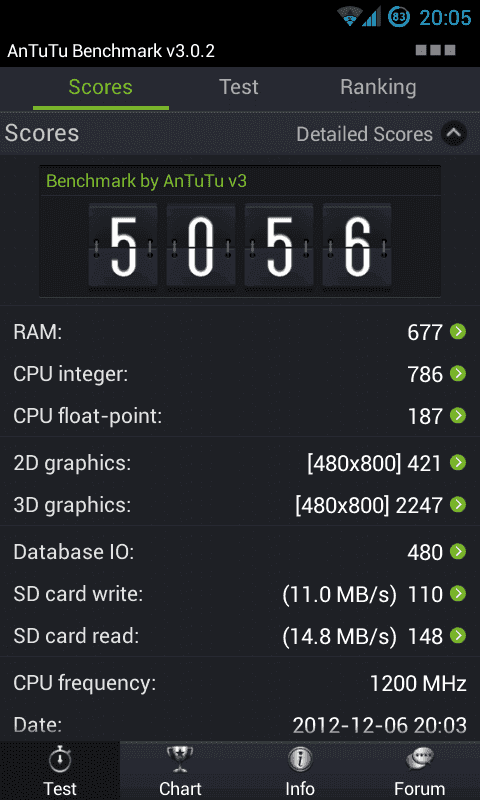The height and width of the screenshot is (800, 480).
Task: Tap the battery 83 indicator in status bar
Action: click(399, 17)
